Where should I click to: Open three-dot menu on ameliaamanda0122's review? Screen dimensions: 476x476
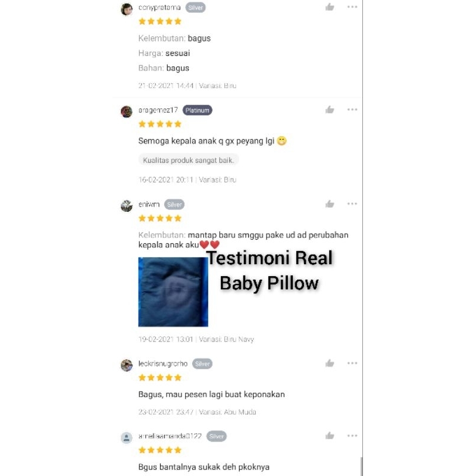[x=352, y=436]
